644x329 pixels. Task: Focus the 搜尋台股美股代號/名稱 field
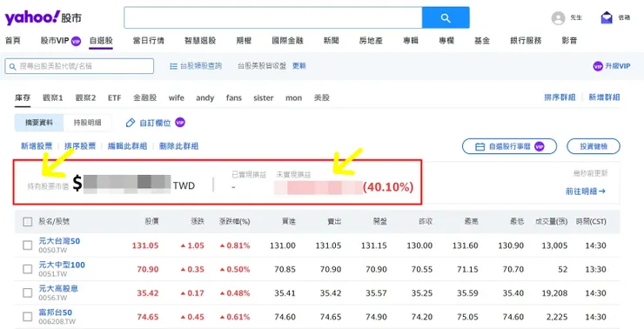(79, 66)
